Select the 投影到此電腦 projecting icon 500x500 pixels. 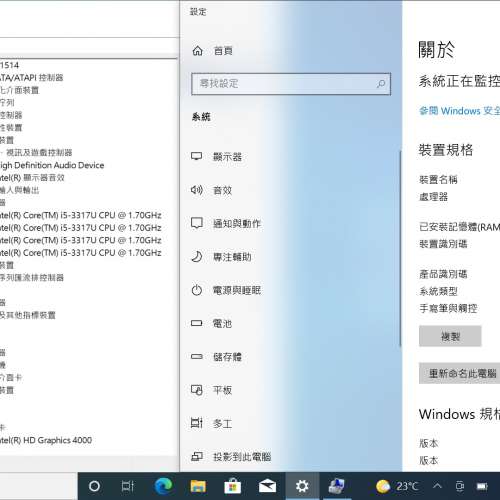click(197, 456)
